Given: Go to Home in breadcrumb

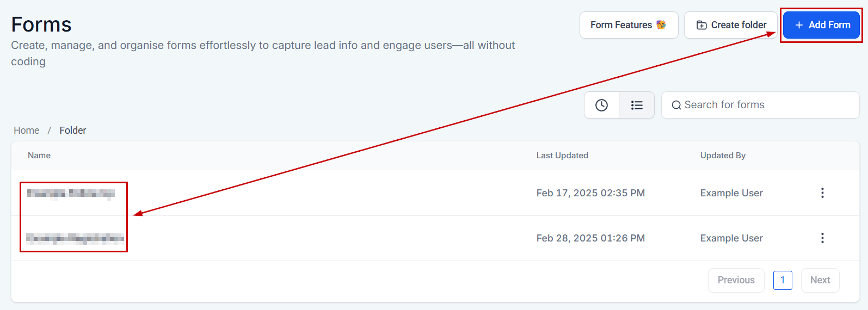Looking at the screenshot, I should pos(26,131).
